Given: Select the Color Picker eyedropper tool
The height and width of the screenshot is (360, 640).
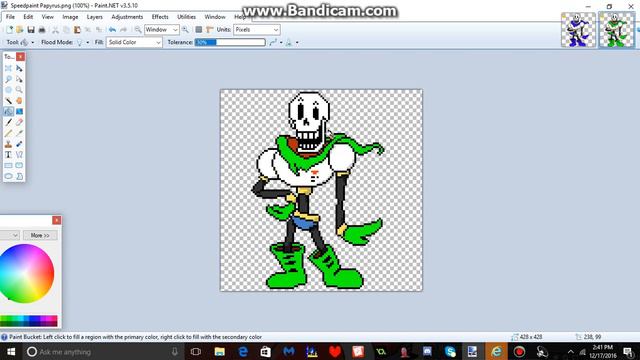Looking at the screenshot, I should (x=19, y=133).
